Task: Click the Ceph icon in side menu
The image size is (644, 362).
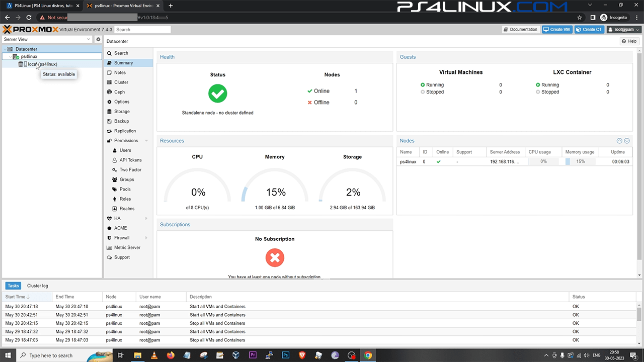Action: 109,92
